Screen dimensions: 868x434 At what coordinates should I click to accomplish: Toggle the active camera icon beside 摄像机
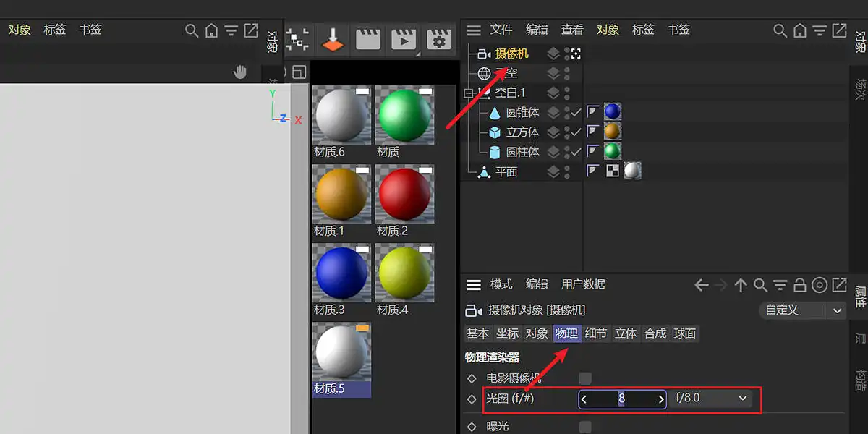tap(576, 53)
